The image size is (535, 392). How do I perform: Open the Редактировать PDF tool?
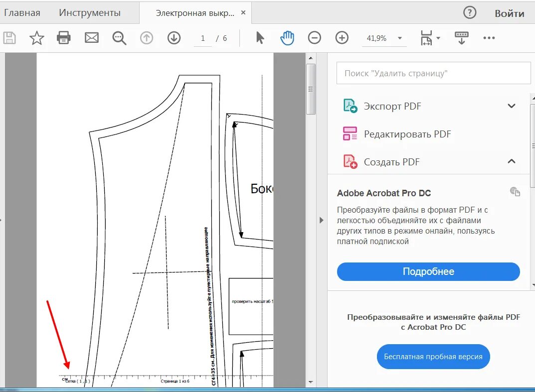pyautogui.click(x=407, y=134)
